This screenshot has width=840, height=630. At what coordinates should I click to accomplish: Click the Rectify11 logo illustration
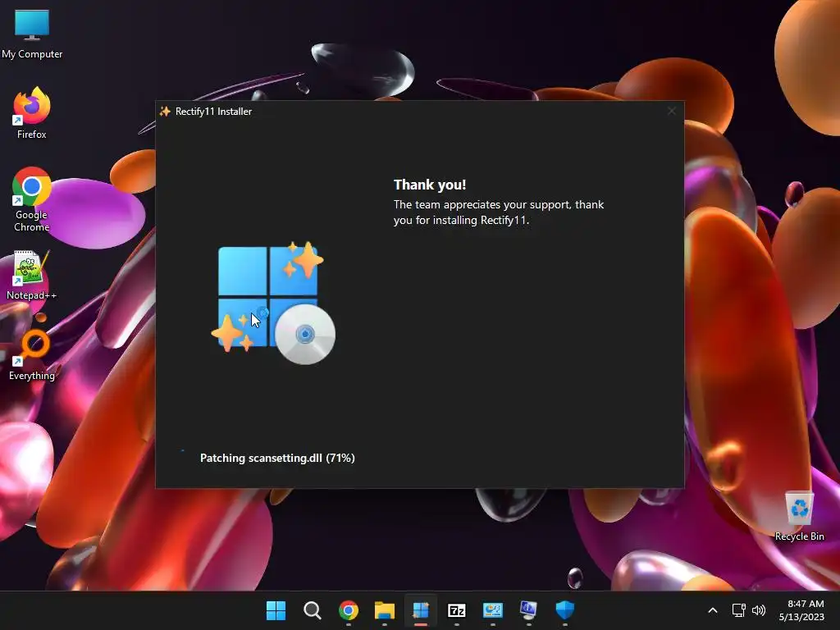(273, 304)
